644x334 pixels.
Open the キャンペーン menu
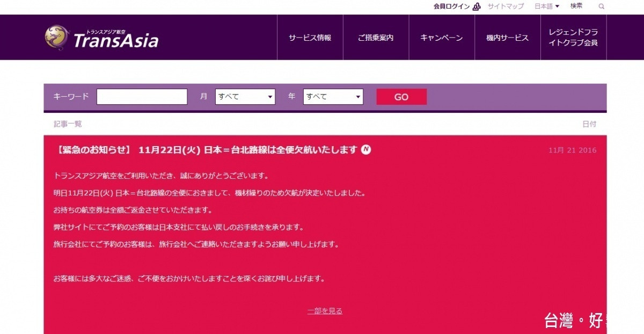click(x=442, y=38)
